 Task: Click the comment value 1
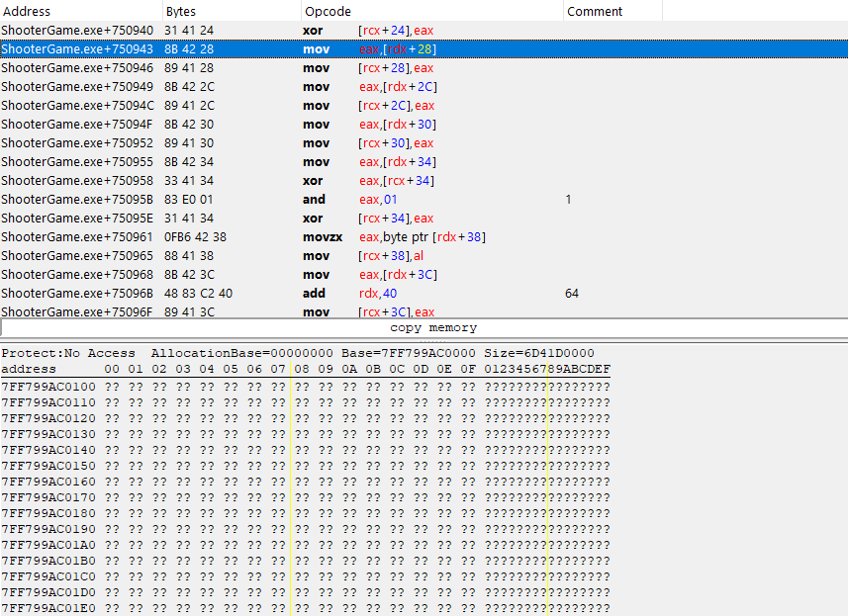pyautogui.click(x=568, y=199)
